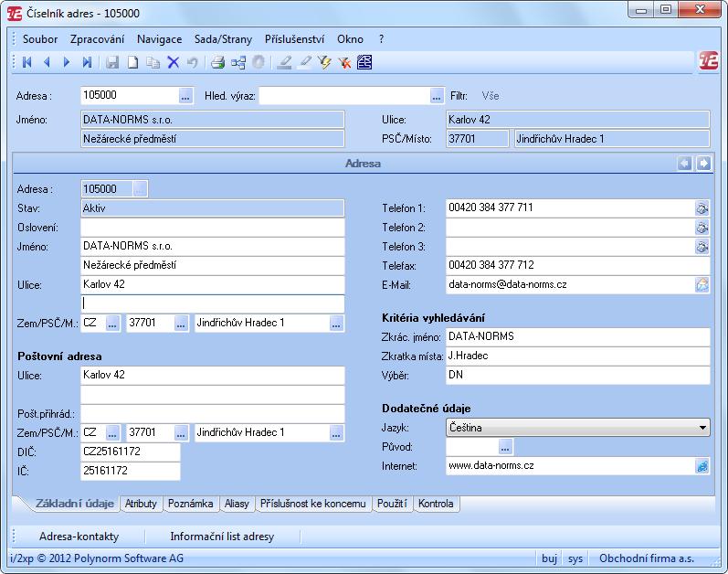Click the Zkrác. jméno field DATA-NORMS
Image resolution: width=728 pixels, height=574 pixels.
coord(577,336)
